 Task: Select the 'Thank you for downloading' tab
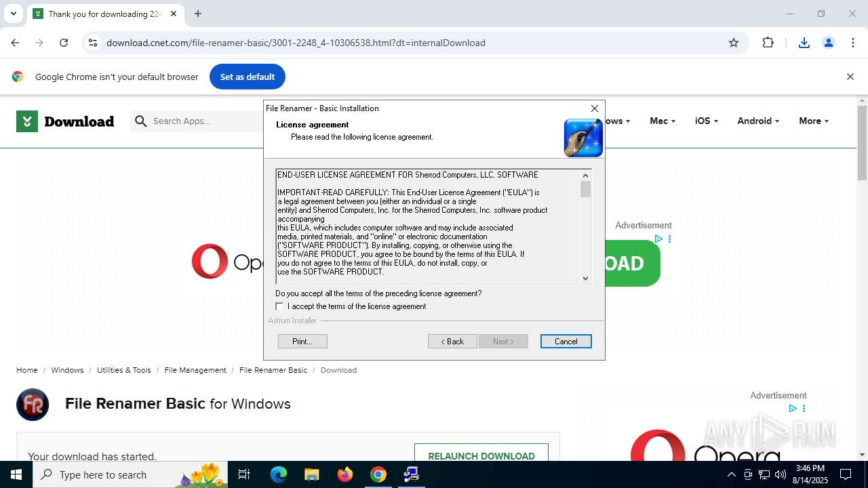(104, 14)
